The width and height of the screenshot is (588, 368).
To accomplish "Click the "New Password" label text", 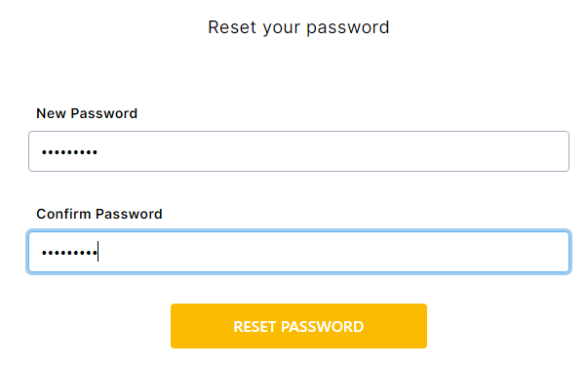I will click(x=87, y=113).
